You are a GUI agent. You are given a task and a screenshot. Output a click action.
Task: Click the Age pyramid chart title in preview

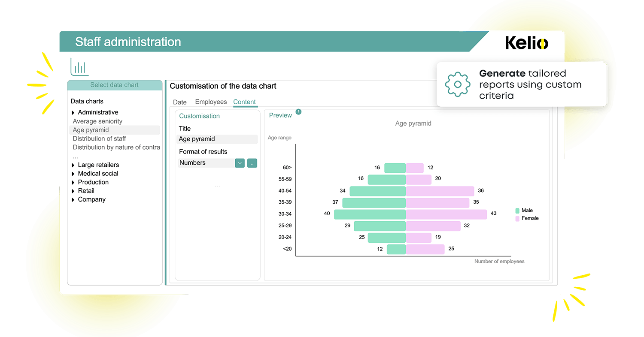point(413,123)
